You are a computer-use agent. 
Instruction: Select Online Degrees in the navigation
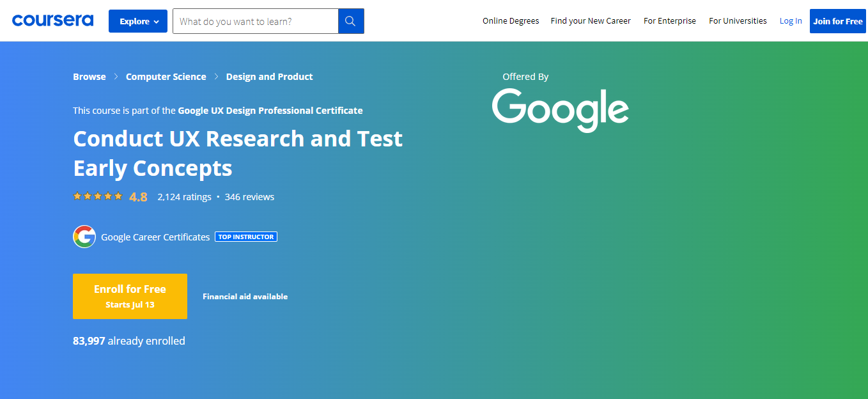(x=511, y=20)
